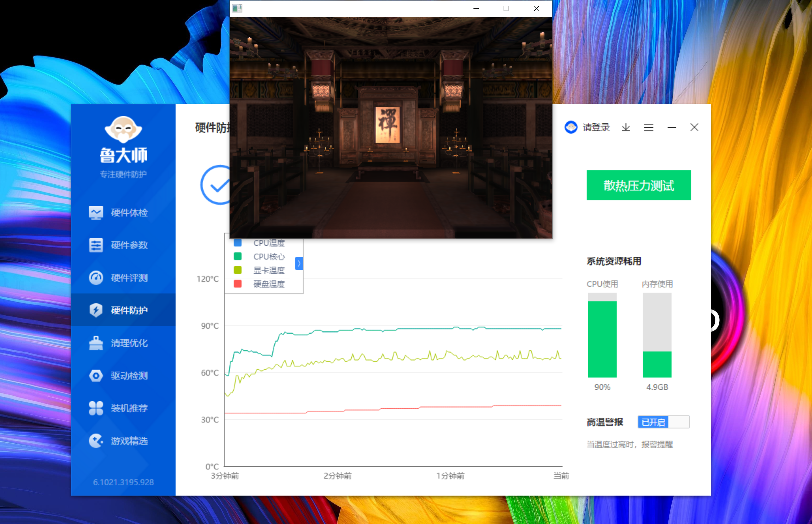
Task: Click the version number 6.1021.3195.928
Action: [123, 482]
